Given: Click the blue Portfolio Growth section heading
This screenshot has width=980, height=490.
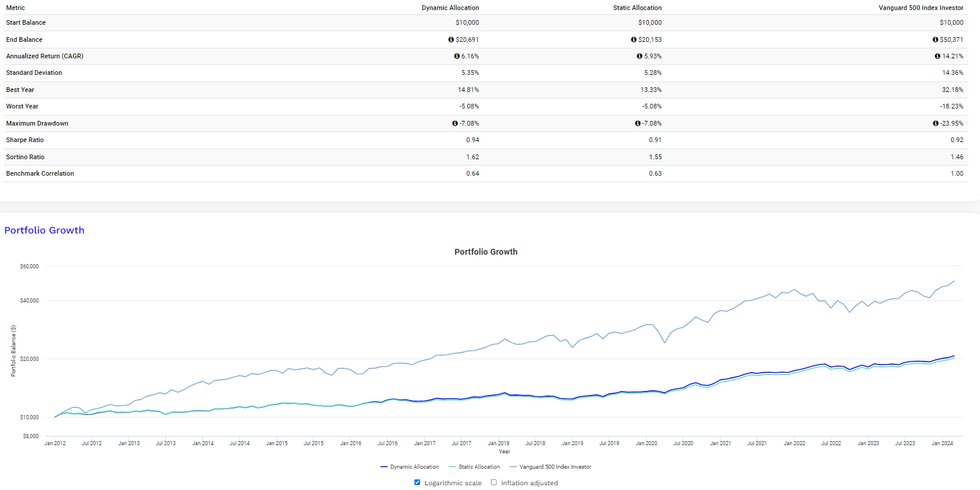Looking at the screenshot, I should point(44,231).
